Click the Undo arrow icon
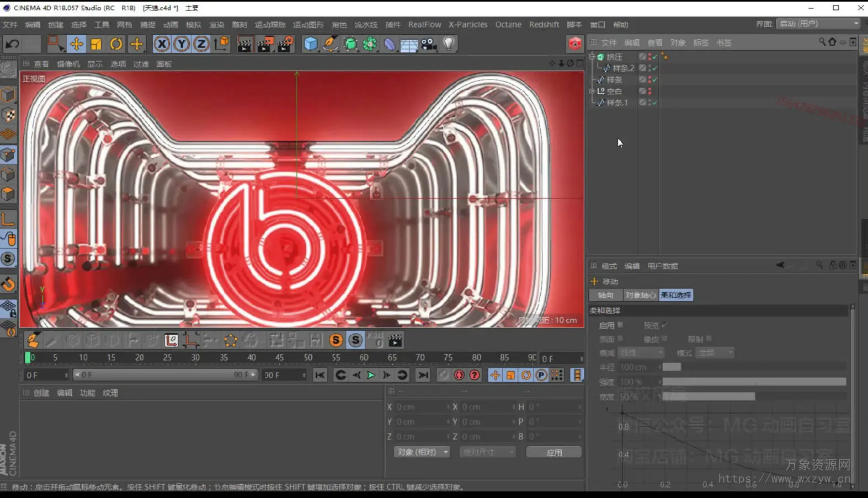 [x=12, y=44]
